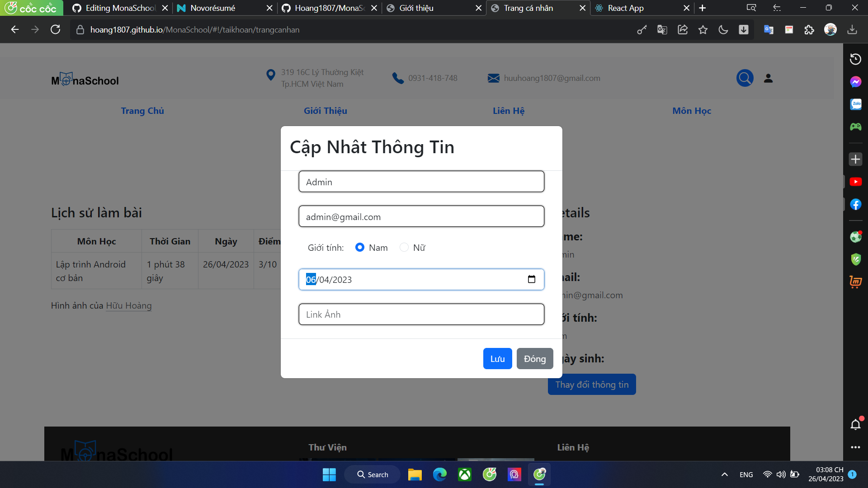The height and width of the screenshot is (488, 868).
Task: Click the user account icon on MonaSchool header
Action: tap(768, 78)
